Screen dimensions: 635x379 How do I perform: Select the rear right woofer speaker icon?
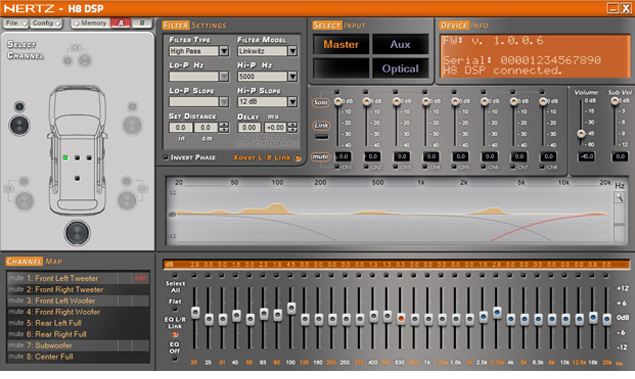click(x=127, y=200)
